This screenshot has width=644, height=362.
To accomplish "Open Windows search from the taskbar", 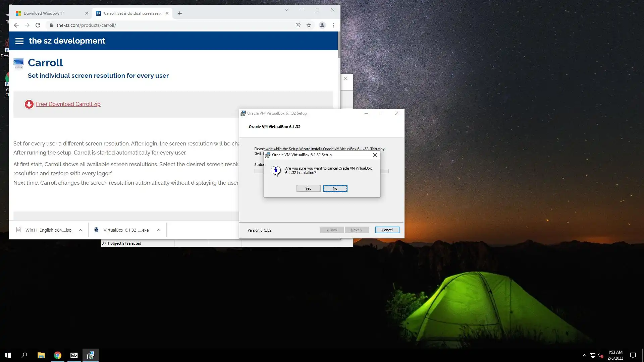I will click(x=24, y=355).
